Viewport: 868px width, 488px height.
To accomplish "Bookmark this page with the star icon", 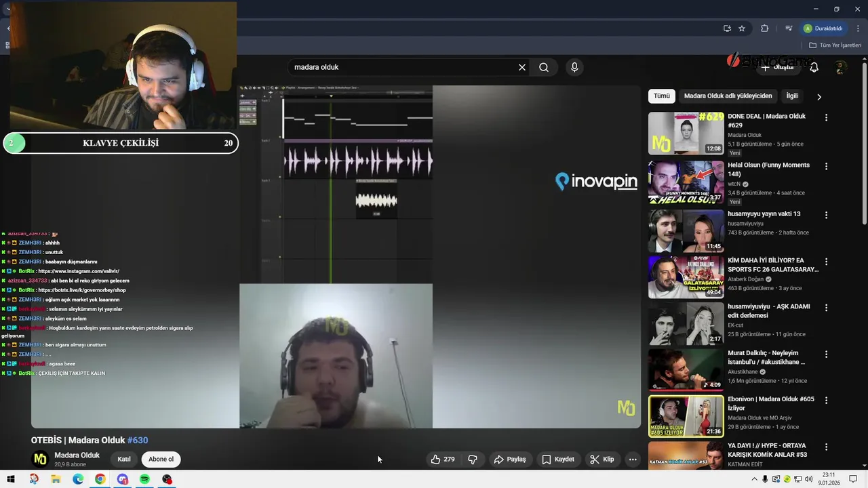I will [742, 28].
